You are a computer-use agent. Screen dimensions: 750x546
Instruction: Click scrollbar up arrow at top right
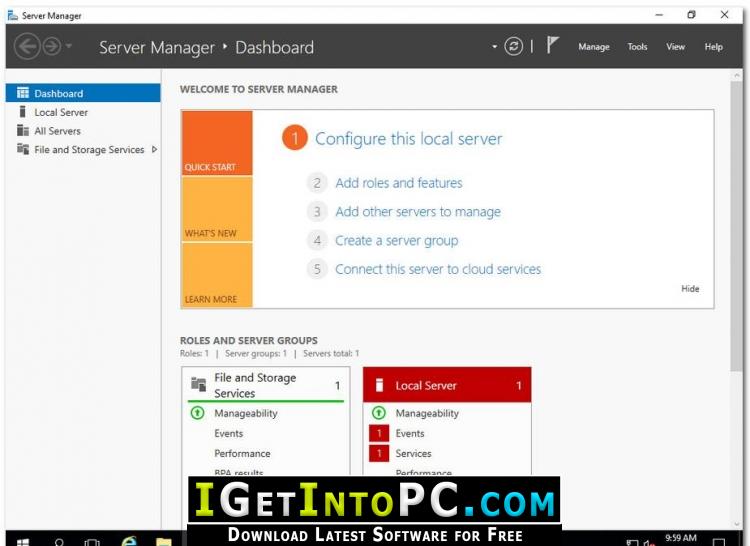tap(737, 75)
